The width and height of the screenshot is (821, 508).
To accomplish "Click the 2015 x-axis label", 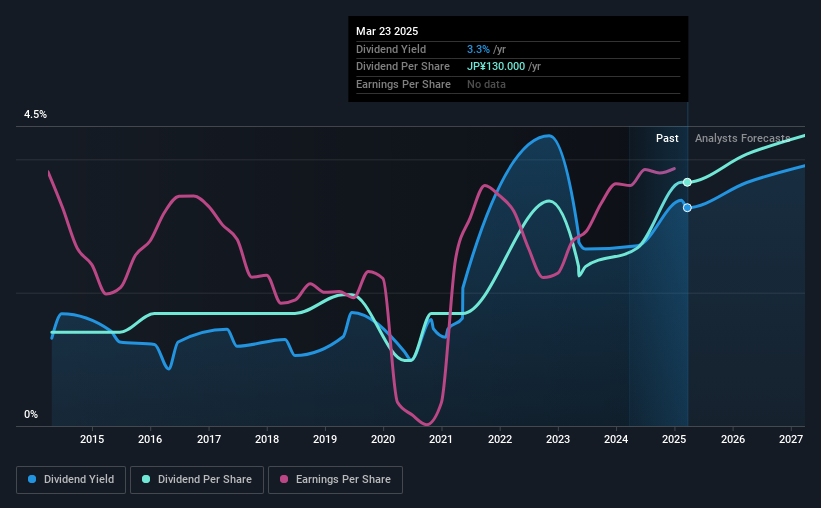I will [92, 439].
